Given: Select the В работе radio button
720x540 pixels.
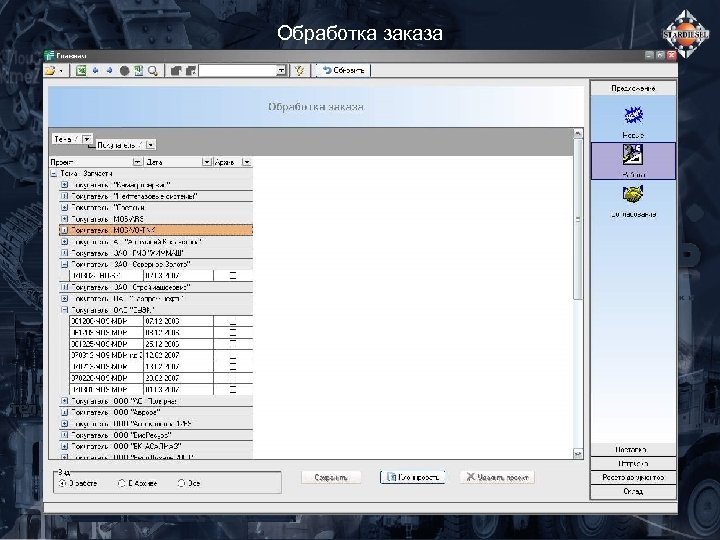Looking at the screenshot, I should (x=63, y=483).
